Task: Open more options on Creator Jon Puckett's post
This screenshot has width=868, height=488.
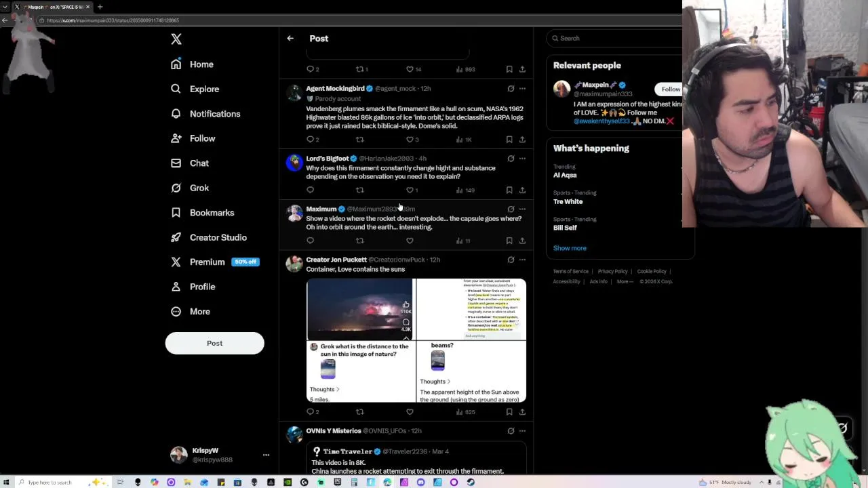Action: point(522,260)
